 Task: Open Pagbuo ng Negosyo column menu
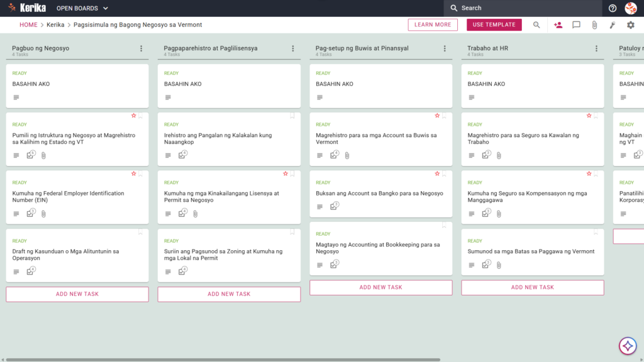pyautogui.click(x=142, y=48)
